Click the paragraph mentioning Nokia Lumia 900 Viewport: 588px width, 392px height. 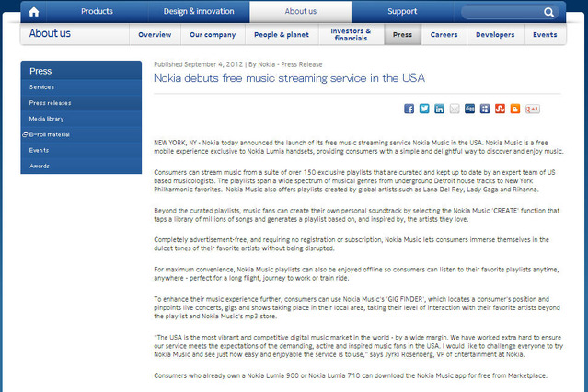[x=351, y=375]
